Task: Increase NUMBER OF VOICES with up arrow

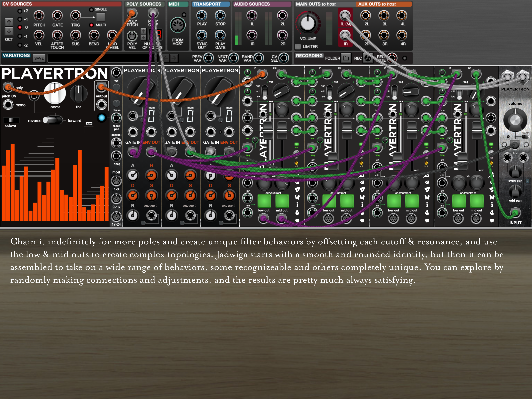Action: [143, 31]
